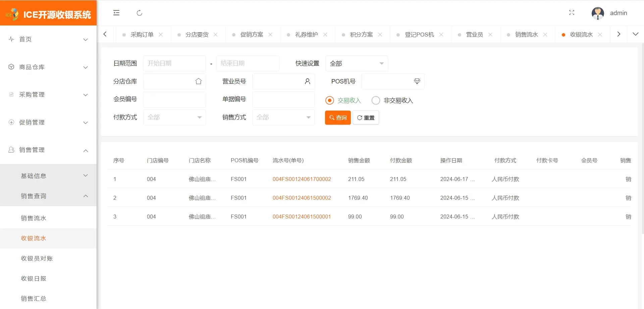Click the 销售金额 column header
Viewport: 644px width, 309px height.
click(x=359, y=161)
